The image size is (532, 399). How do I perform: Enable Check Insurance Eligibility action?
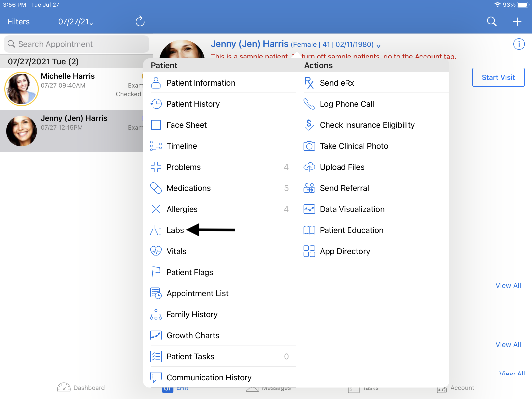[x=367, y=124]
